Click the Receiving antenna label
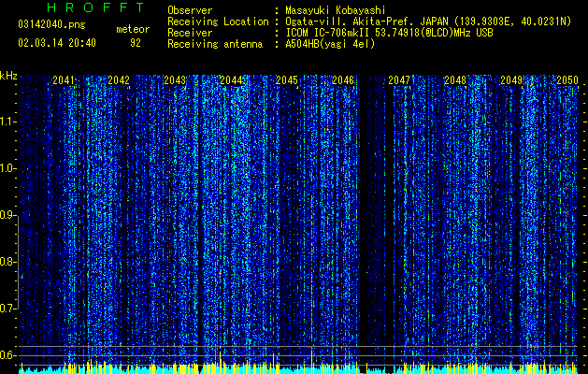 point(215,44)
